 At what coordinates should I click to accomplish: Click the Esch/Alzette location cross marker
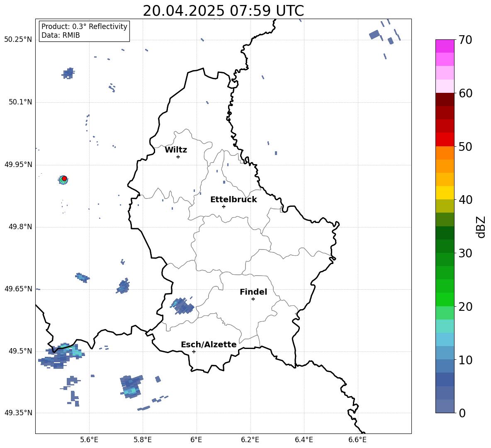click(x=194, y=351)
